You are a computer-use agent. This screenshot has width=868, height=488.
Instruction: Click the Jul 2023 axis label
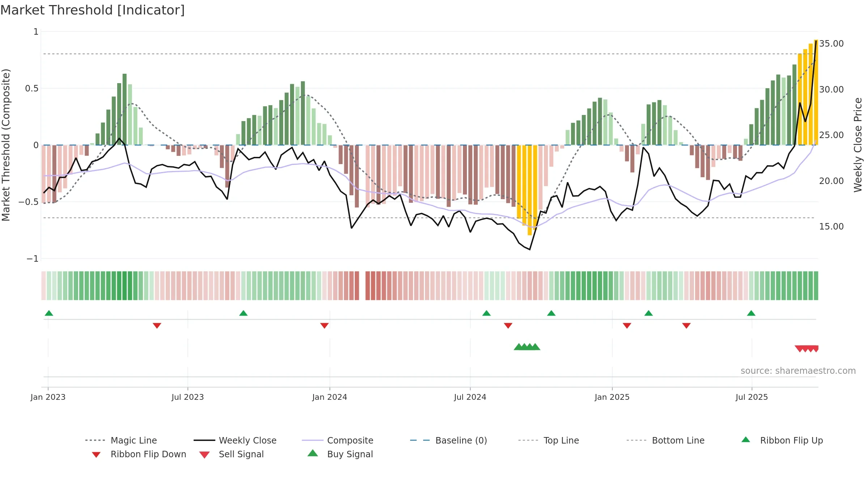188,397
